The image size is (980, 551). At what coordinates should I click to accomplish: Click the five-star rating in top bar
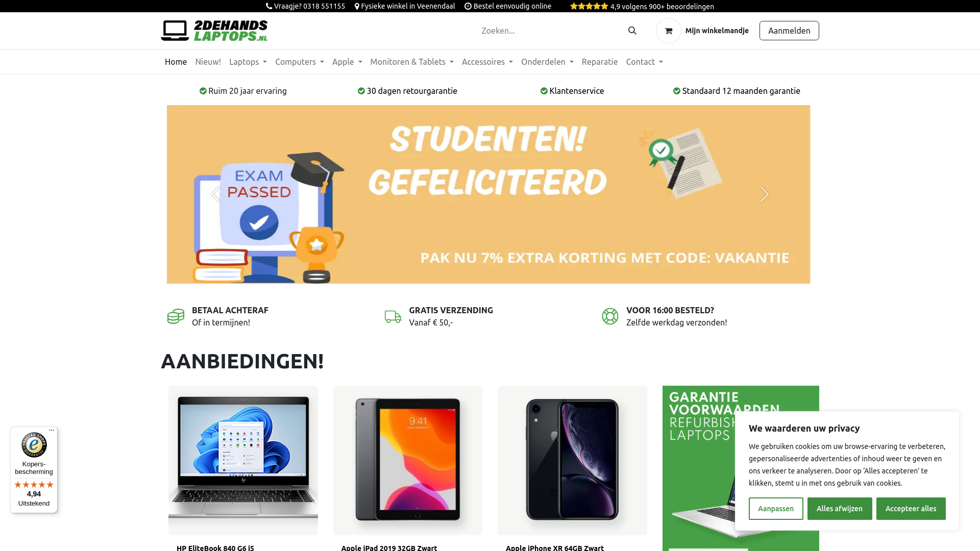[589, 6]
